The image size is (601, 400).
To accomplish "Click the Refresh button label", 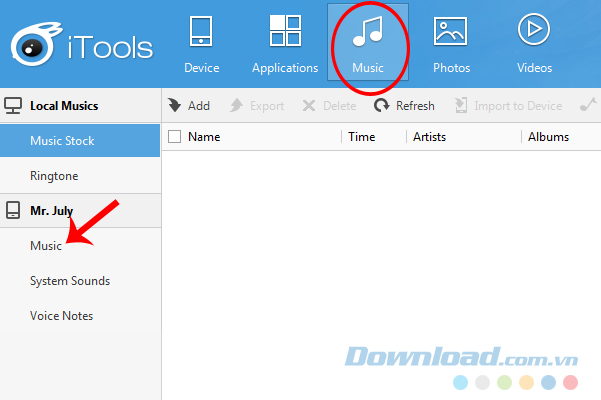I will (x=415, y=106).
